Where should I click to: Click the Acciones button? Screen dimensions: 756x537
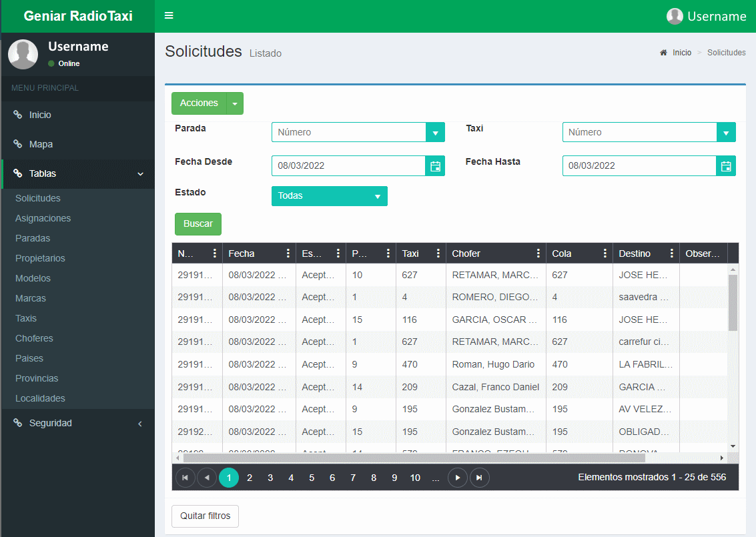point(199,103)
